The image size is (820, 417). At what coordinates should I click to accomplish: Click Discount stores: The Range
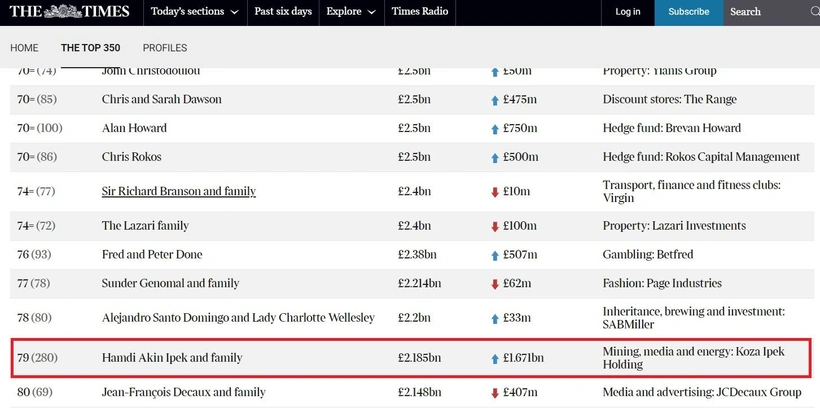(670, 99)
